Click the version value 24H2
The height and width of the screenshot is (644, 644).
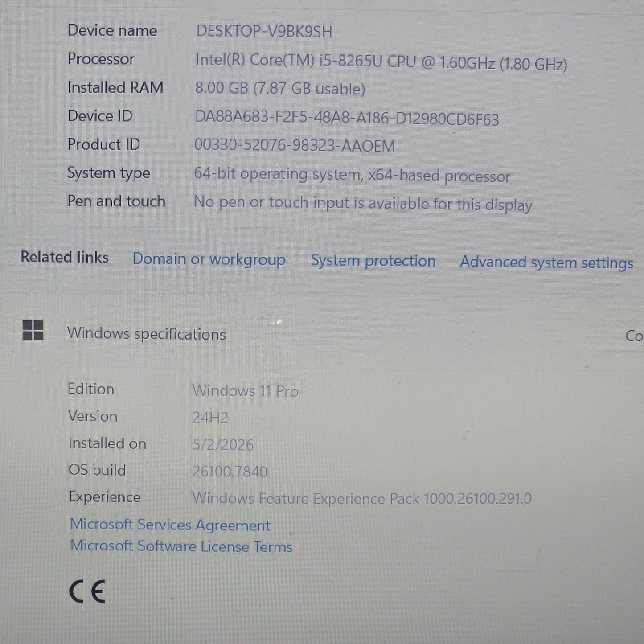coord(210,418)
